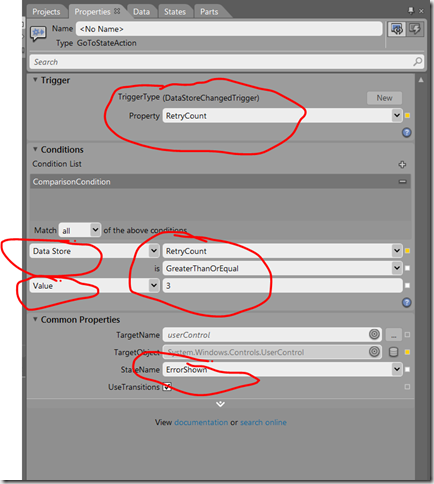The width and height of the screenshot is (434, 484).
Task: Open the documentation link
Action: [x=201, y=422]
